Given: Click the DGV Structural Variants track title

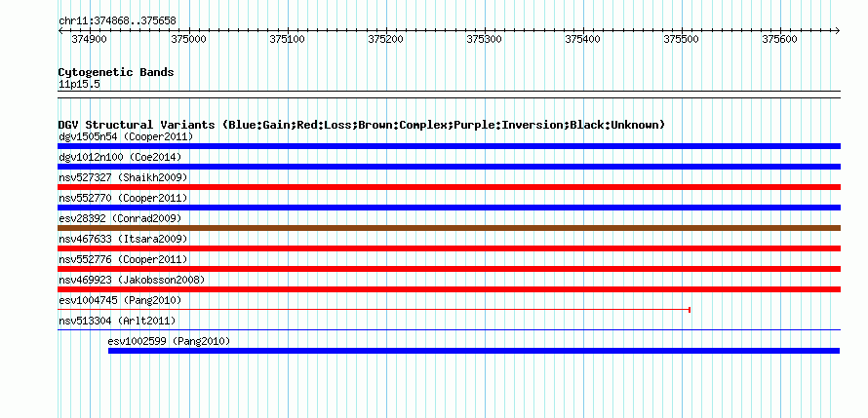Looking at the screenshot, I should coord(362,125).
